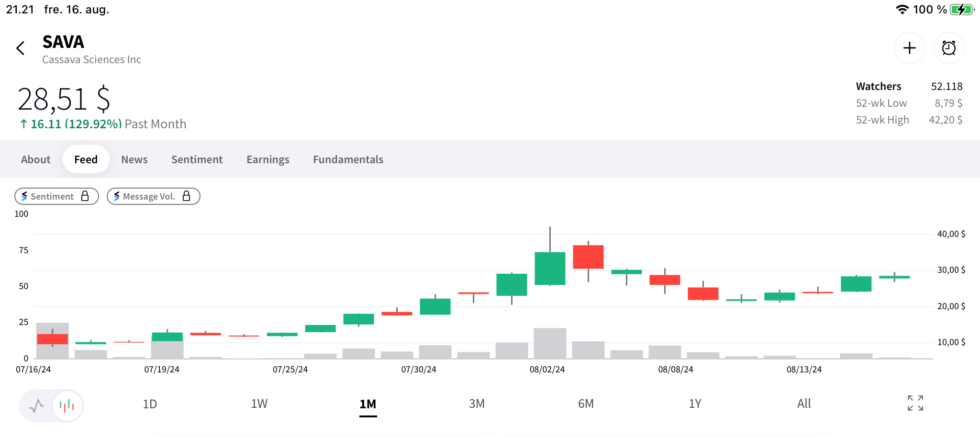Select the 3M chart range

[477, 404]
